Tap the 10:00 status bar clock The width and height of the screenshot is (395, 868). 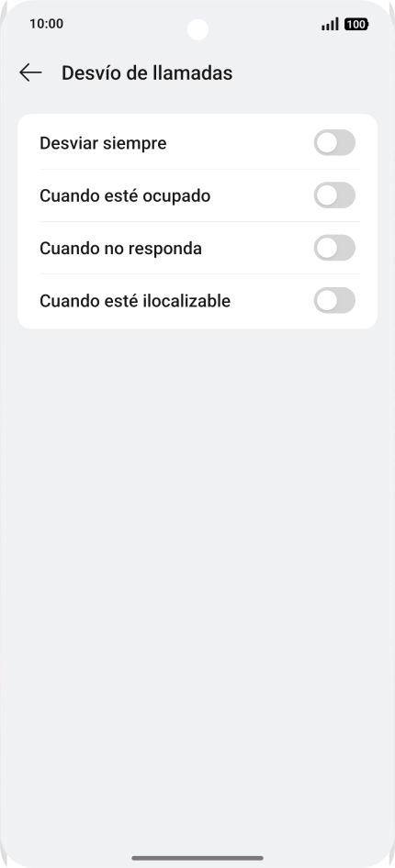coord(47,24)
